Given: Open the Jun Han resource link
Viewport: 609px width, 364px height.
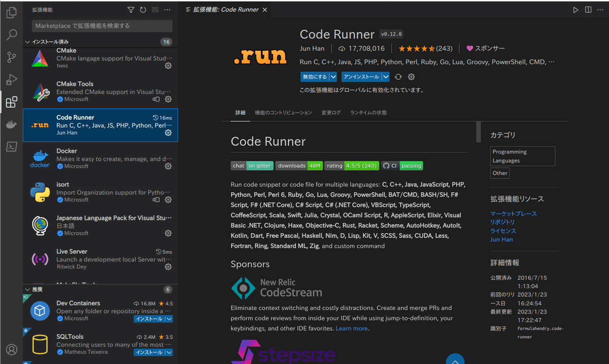Looking at the screenshot, I should (x=501, y=239).
